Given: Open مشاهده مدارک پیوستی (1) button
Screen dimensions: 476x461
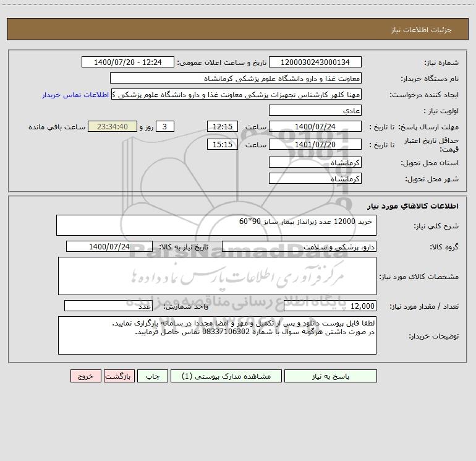Looking at the screenshot, I should coord(226,376).
